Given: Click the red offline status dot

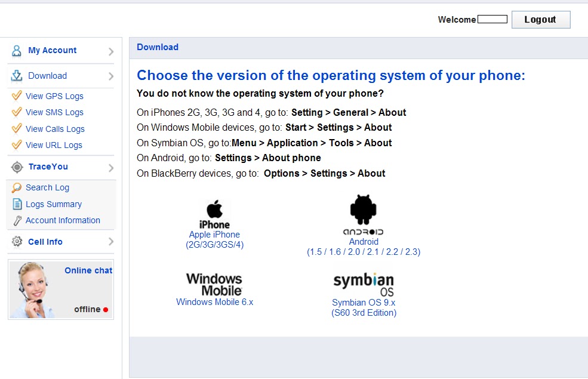Looking at the screenshot, I should [x=106, y=310].
